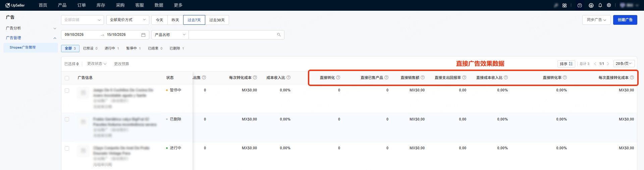Select the 全部 status tab
Screen dimensions: 644x170
[70, 49]
